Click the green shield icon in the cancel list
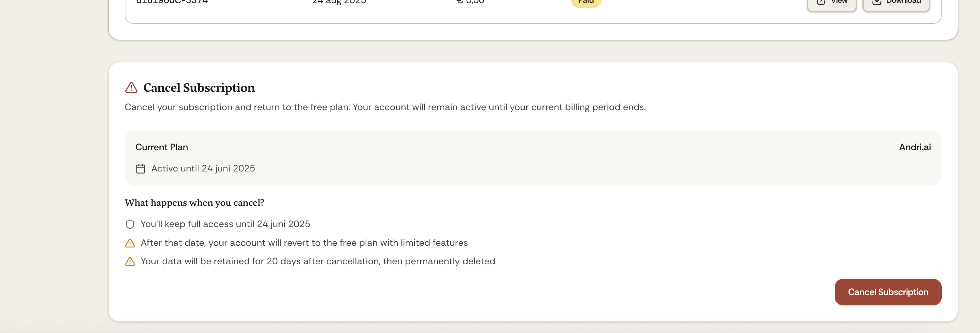The height and width of the screenshot is (333, 980). point(130,224)
